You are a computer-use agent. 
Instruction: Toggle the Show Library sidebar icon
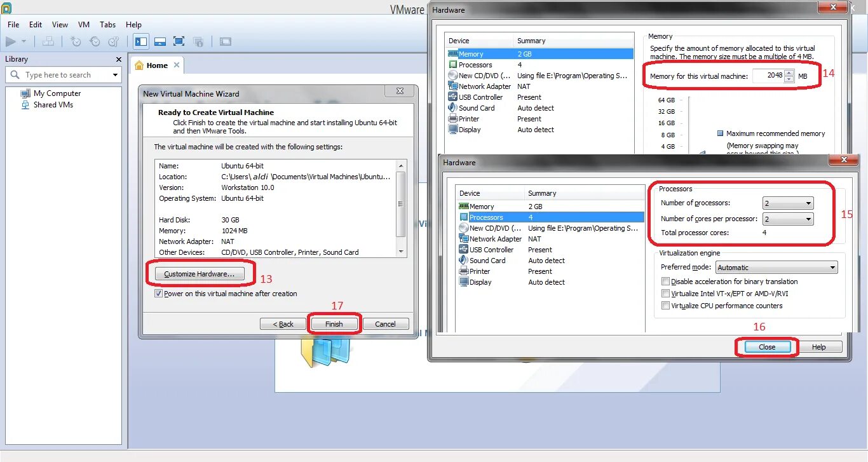pyautogui.click(x=141, y=42)
